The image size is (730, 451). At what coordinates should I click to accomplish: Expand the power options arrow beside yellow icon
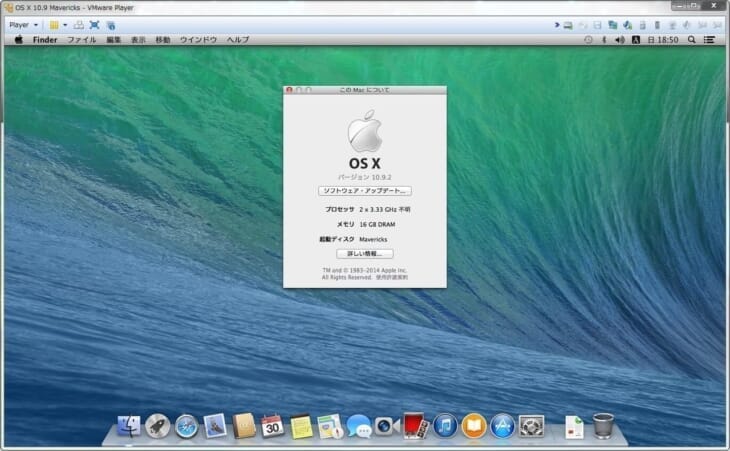[65, 25]
